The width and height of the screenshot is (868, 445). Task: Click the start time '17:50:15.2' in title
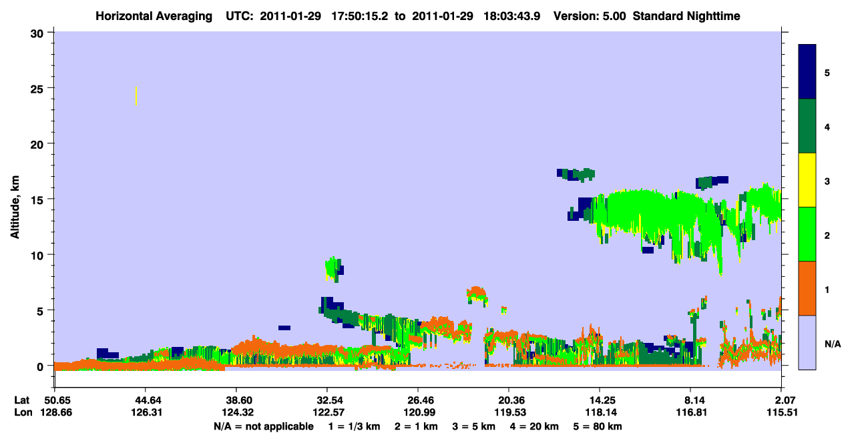[359, 15]
